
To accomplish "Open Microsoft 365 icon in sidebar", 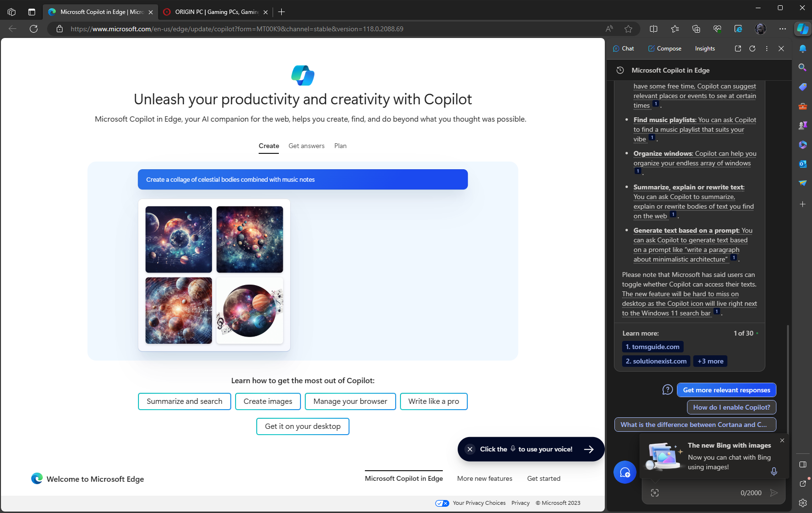I will click(802, 145).
